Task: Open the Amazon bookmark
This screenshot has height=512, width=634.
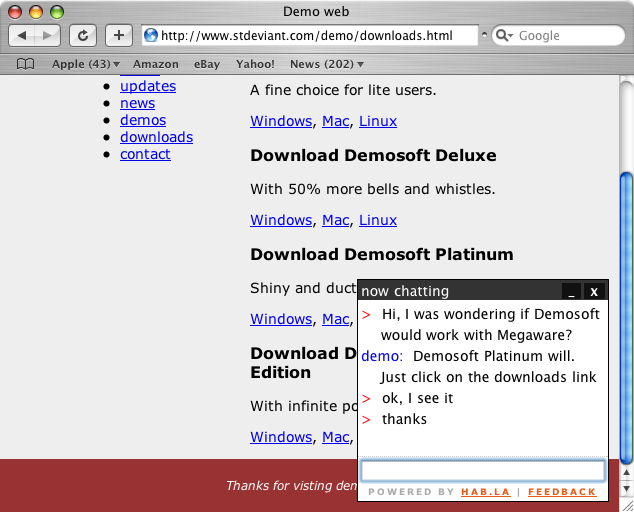Action: pyautogui.click(x=155, y=64)
